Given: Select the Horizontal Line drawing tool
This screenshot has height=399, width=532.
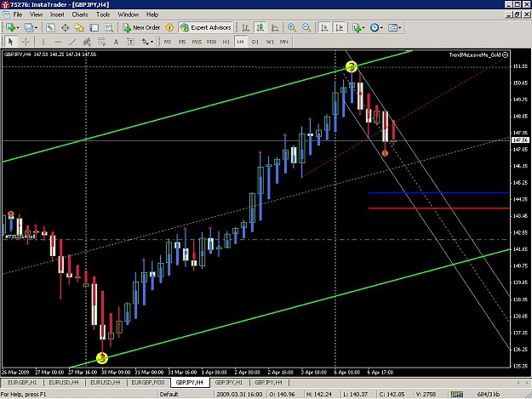Looking at the screenshot, I should click(58, 42).
